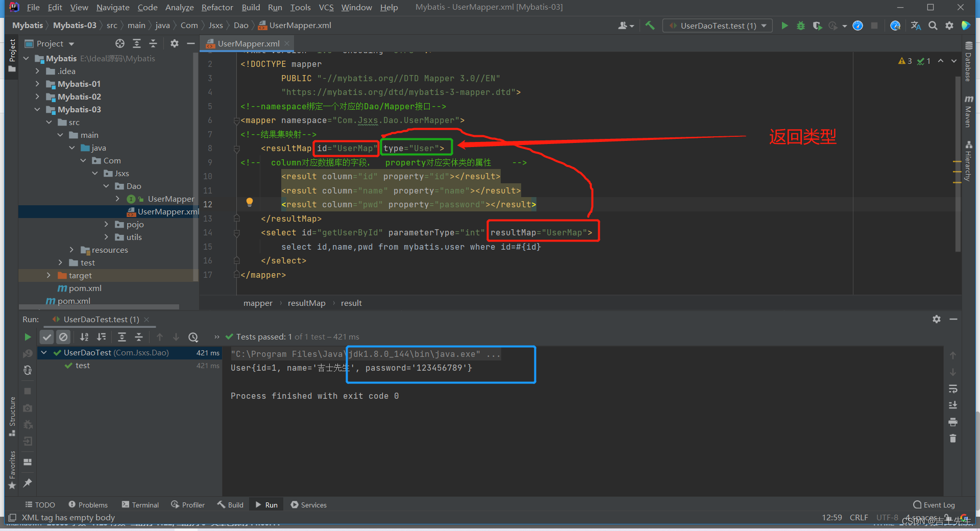Screen dimensions: 980x531
Task: Toggle the Structure side tab
Action: 12,416
